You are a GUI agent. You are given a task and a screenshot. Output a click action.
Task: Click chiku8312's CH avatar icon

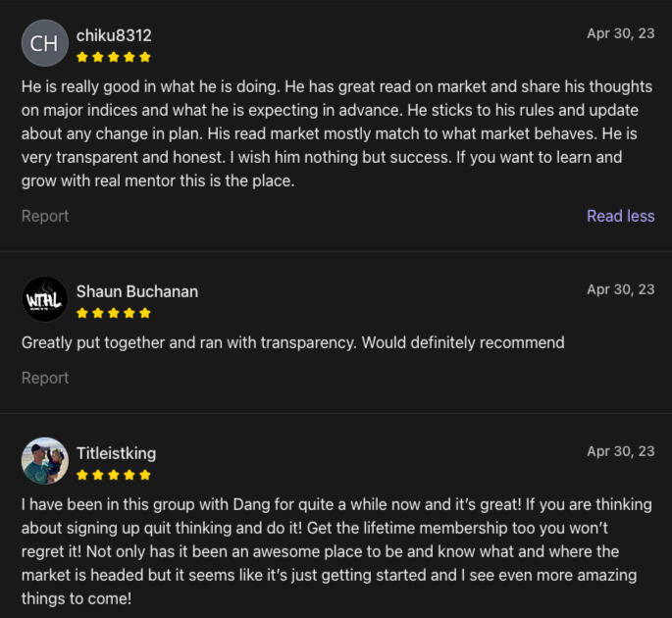click(x=44, y=43)
